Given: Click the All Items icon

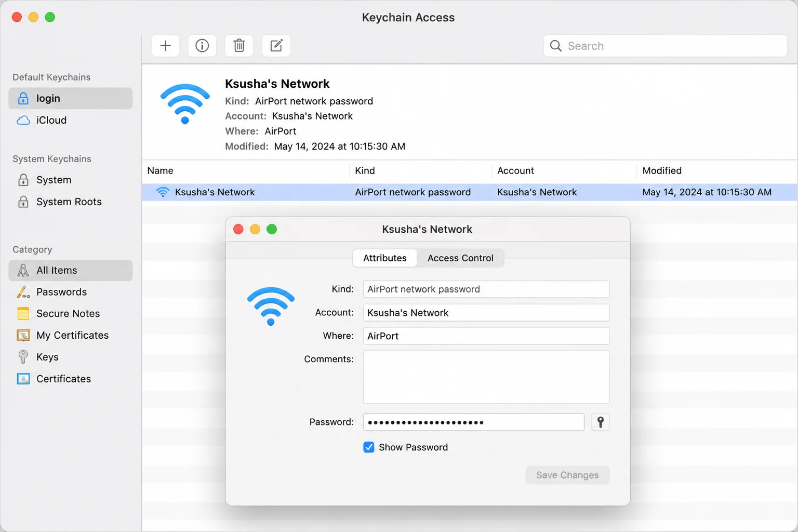Looking at the screenshot, I should [23, 270].
